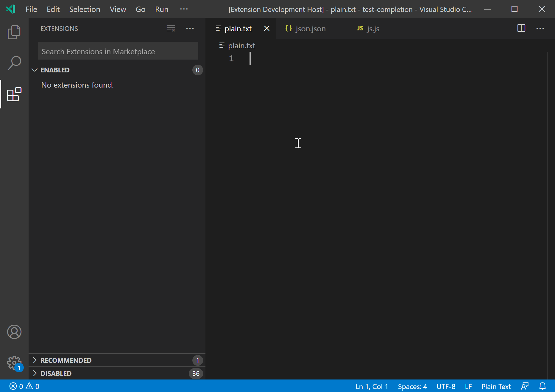This screenshot has width=555, height=392.
Task: Click the Search Extensions in Marketplace field
Action: [x=118, y=51]
